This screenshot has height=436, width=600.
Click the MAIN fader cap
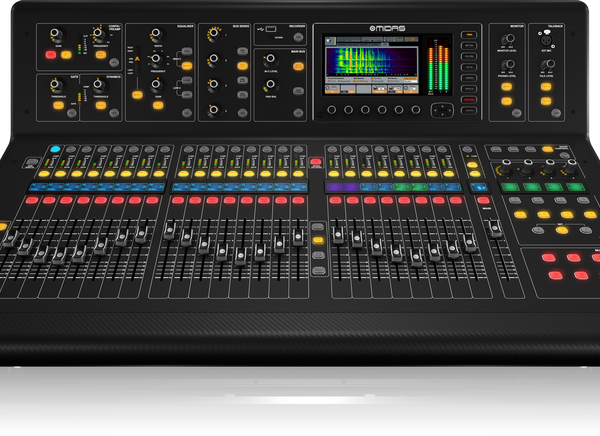[x=495, y=229]
